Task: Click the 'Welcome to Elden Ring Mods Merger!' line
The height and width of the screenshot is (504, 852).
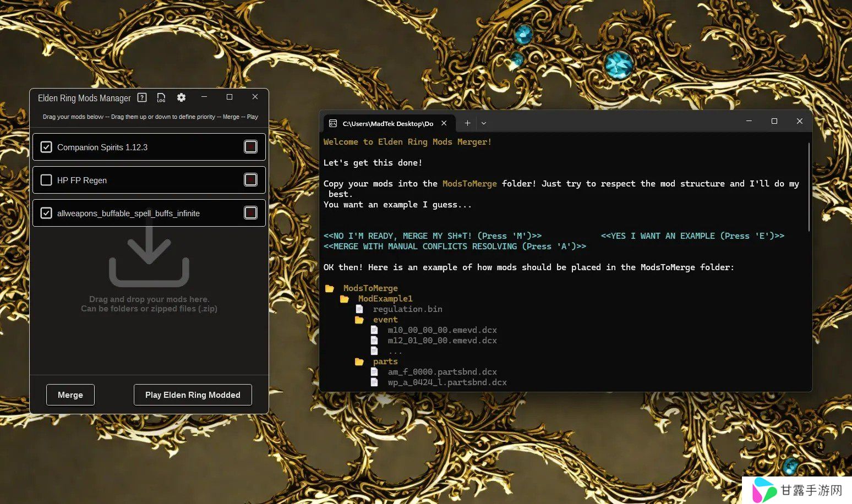Action: coord(407,142)
